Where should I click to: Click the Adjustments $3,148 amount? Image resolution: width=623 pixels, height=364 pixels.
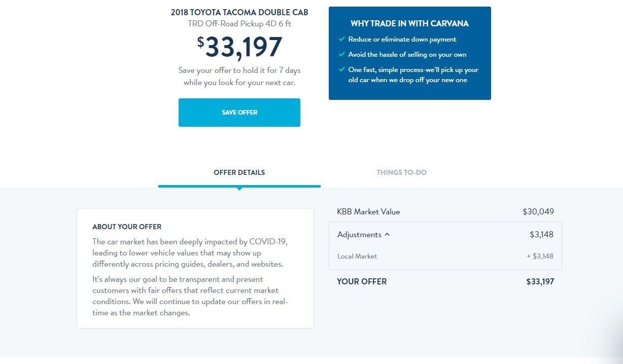[x=541, y=235]
